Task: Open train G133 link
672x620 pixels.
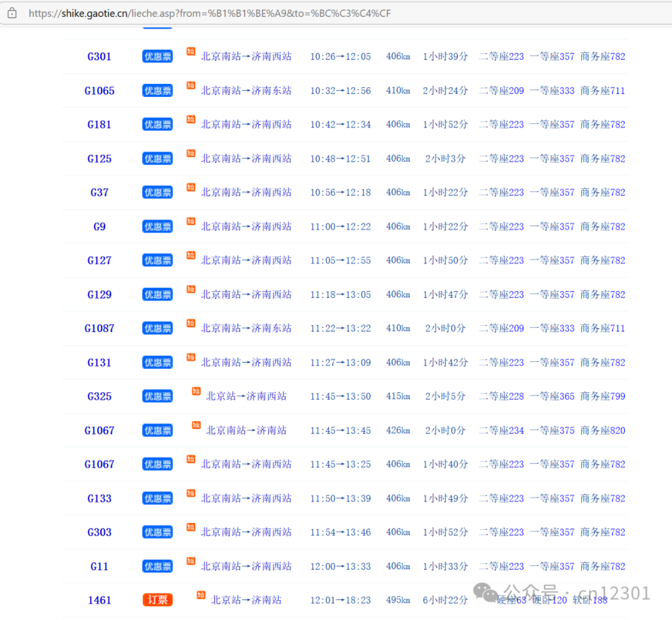Action: pos(100,499)
